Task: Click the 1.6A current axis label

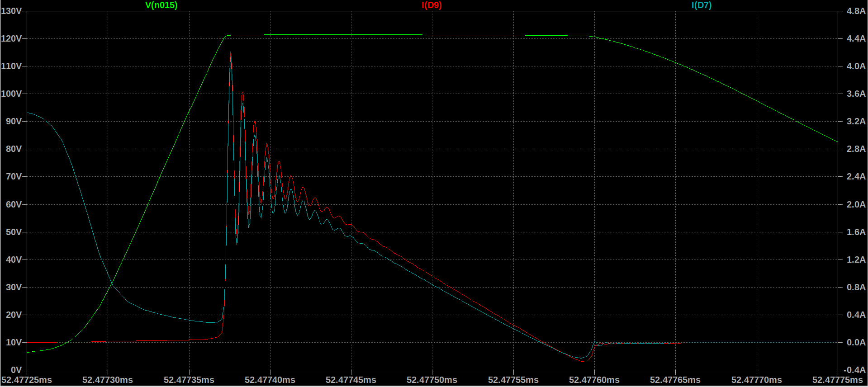Action: coord(856,232)
